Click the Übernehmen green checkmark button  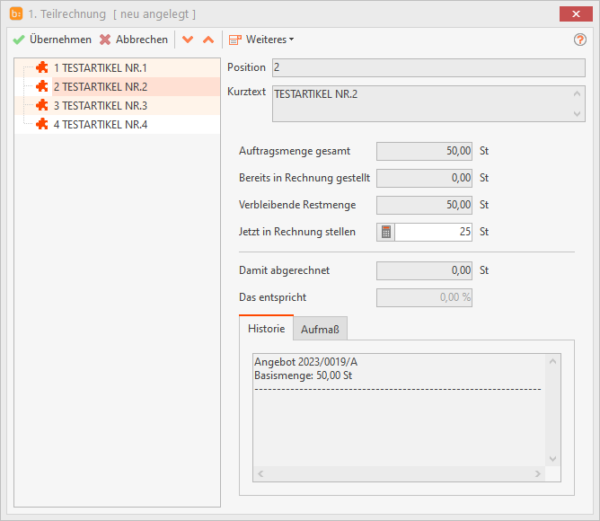coord(52,40)
